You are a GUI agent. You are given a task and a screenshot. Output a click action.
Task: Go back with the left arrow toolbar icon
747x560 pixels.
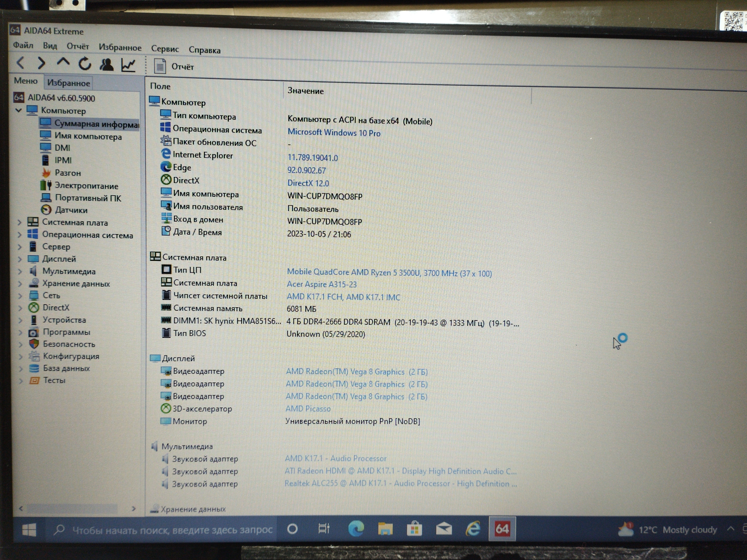21,63
